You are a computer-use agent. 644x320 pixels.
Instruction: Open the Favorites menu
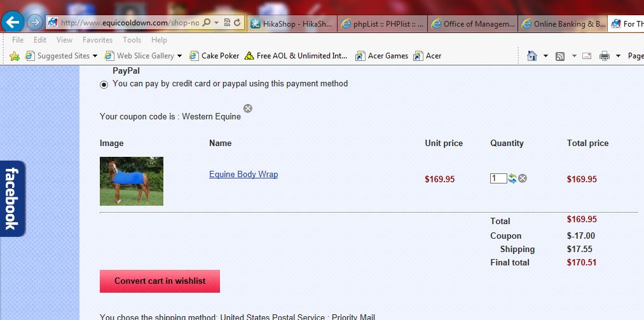97,40
